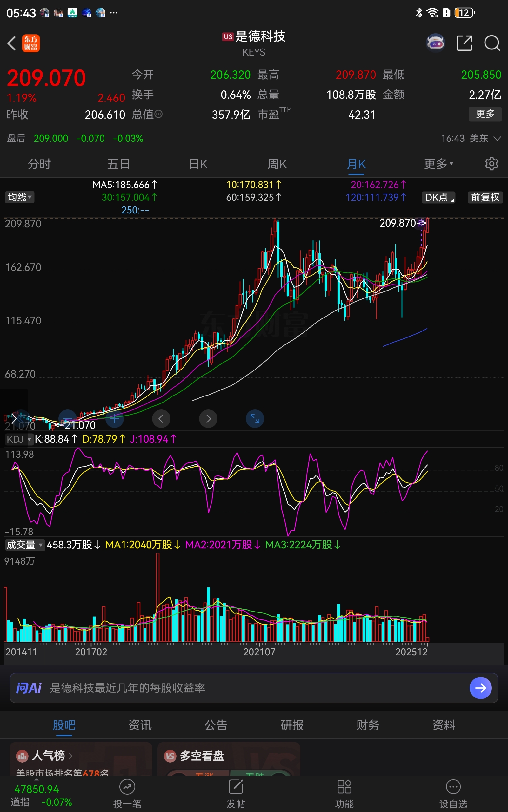The image size is (508, 812).
Task: Expand the left side panel chevron
Action: click(x=14, y=418)
